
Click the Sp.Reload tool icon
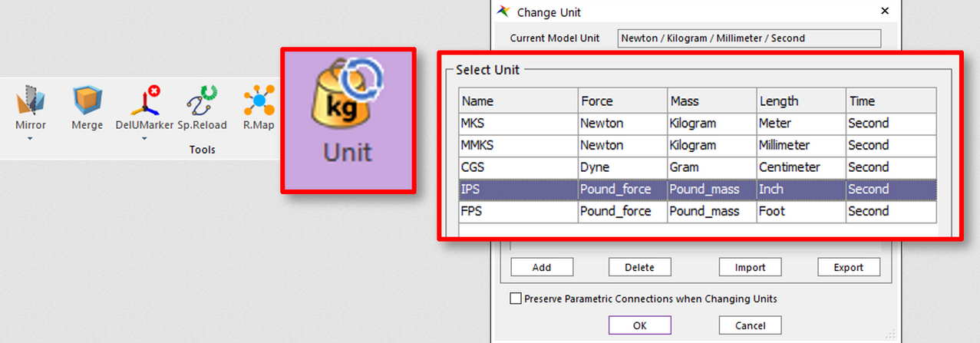pyautogui.click(x=203, y=101)
